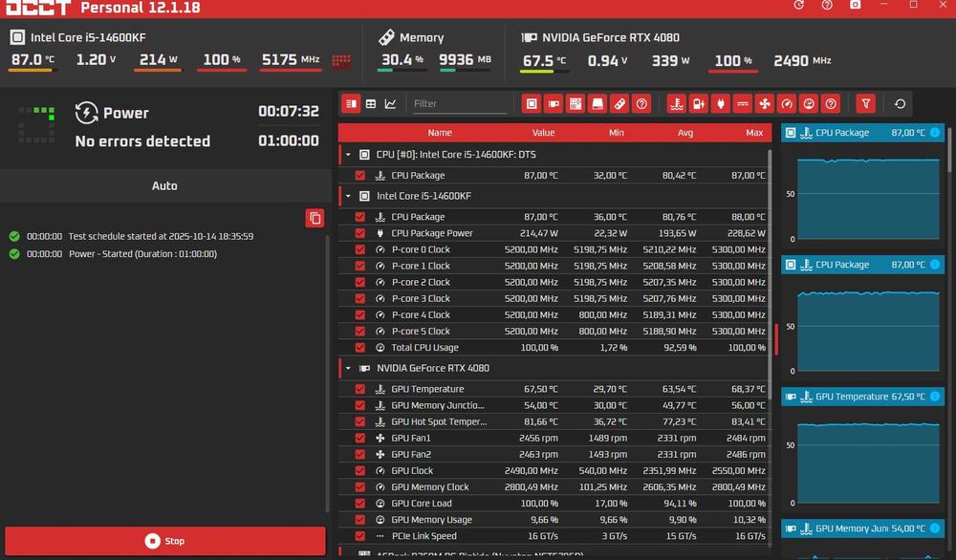Click the funnel filter icon
This screenshot has height=560, width=956.
tap(866, 103)
